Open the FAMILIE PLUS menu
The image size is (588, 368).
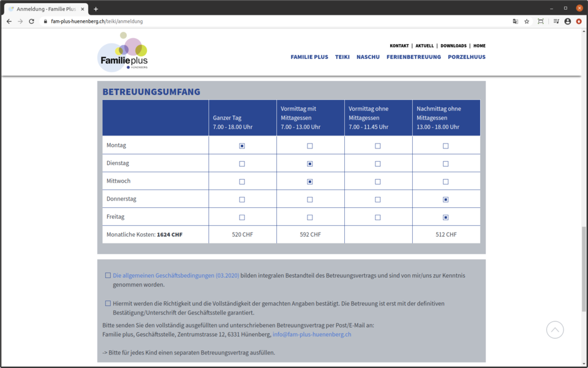point(309,57)
